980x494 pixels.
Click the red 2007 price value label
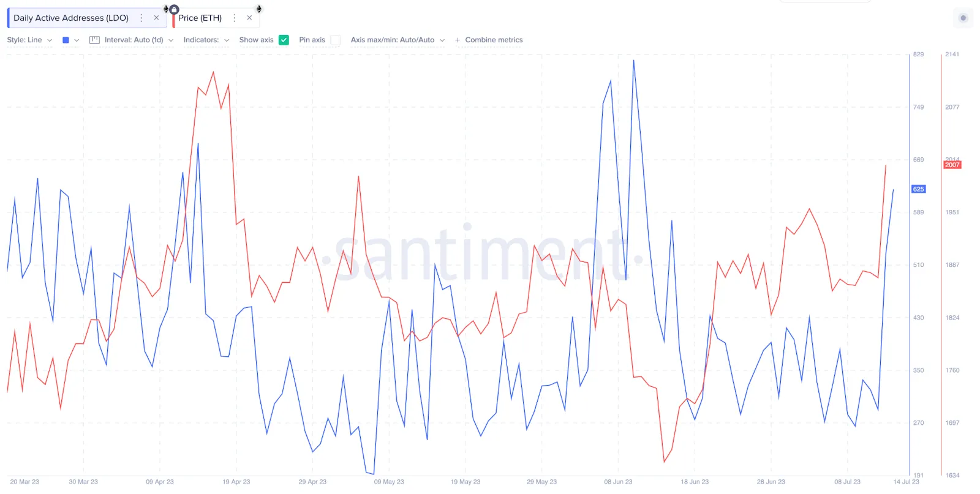pos(952,165)
